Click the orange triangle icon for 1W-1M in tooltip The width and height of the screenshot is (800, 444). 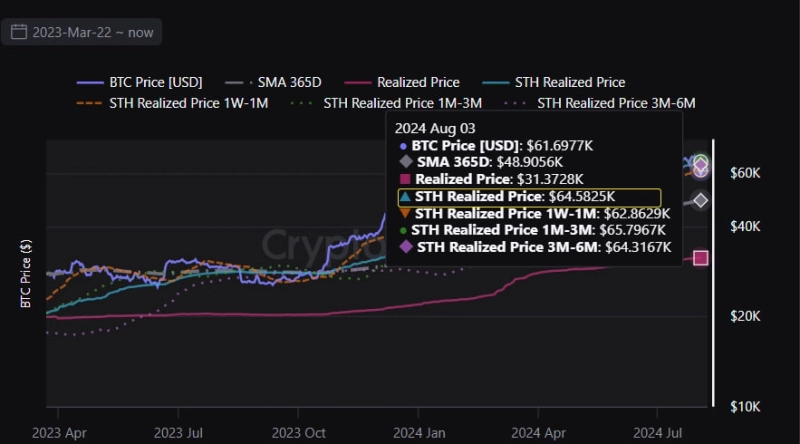coord(404,213)
